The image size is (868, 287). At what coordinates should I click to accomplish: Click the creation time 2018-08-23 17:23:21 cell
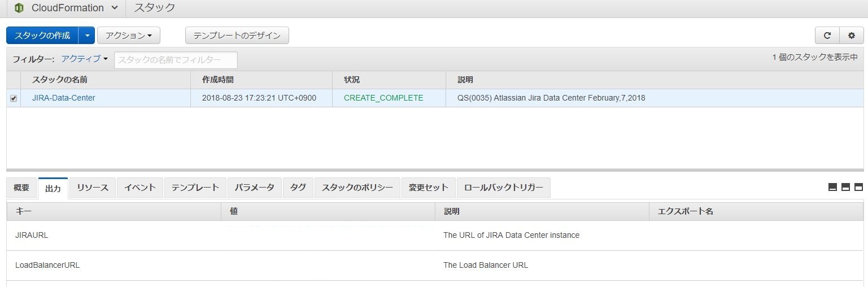click(259, 98)
